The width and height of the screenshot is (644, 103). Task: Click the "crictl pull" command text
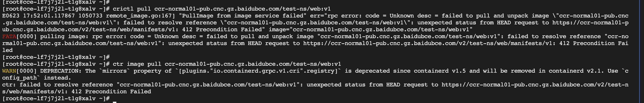tap(132, 9)
